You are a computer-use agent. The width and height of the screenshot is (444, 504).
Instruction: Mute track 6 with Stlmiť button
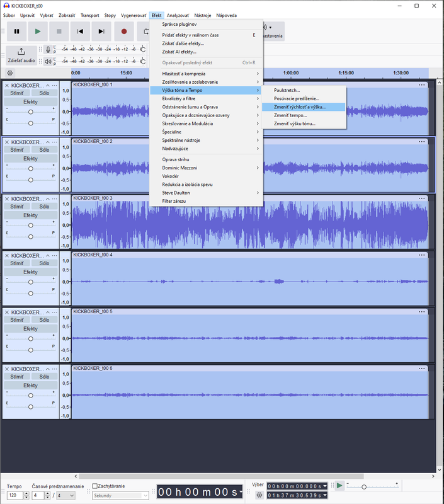pos(17,377)
